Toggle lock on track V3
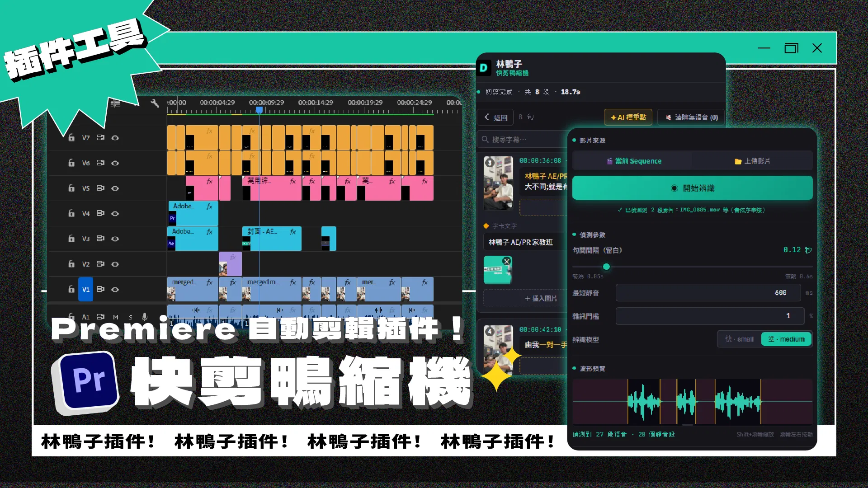Screen dimensions: 868x488 click(x=71, y=239)
